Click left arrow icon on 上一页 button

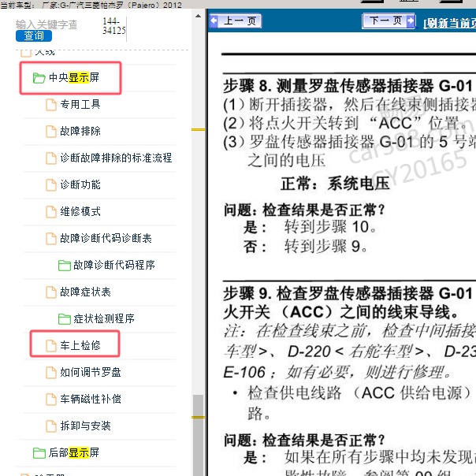coord(214,21)
